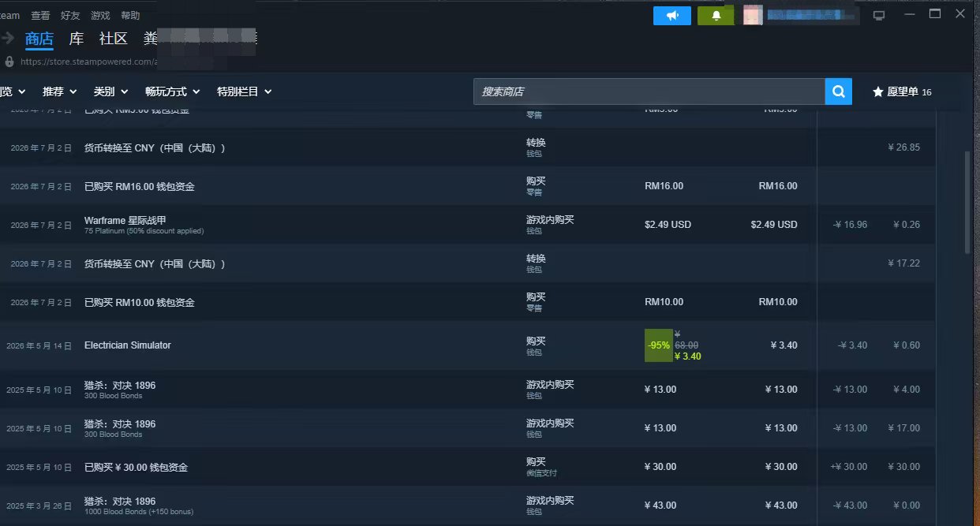Expand the 特别栏目 dropdown
The height and width of the screenshot is (526, 980).
point(245,91)
